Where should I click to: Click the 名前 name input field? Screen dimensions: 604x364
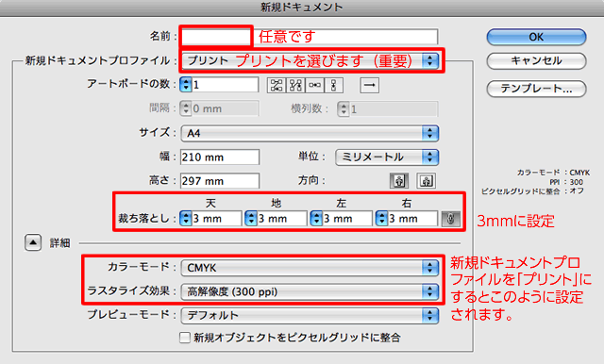310,37
